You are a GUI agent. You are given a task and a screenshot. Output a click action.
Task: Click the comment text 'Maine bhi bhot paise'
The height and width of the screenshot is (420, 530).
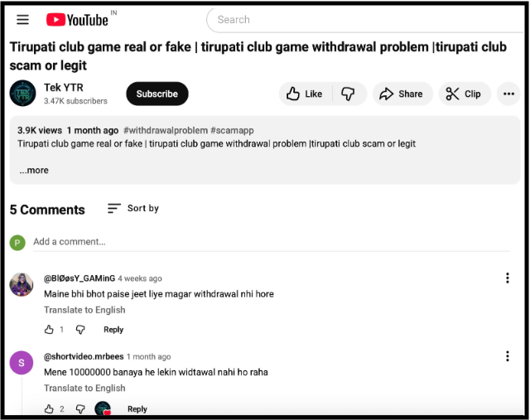(x=159, y=294)
